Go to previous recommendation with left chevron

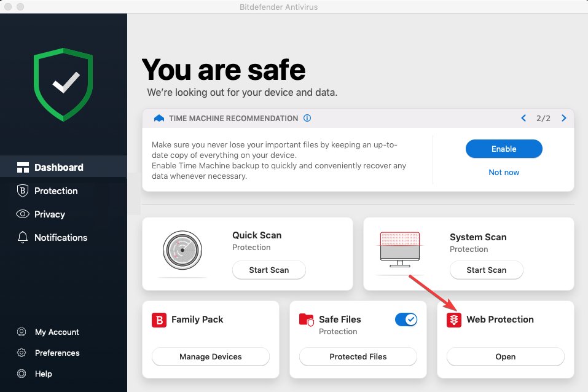click(523, 118)
